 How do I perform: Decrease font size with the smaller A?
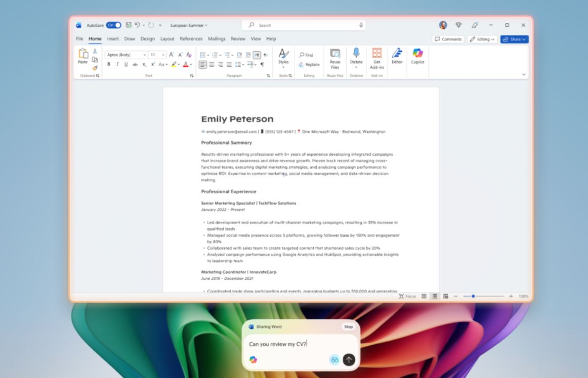(x=180, y=55)
